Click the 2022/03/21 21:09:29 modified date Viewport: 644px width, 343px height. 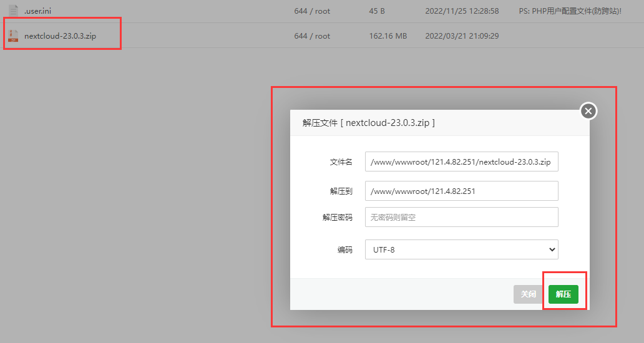[462, 36]
